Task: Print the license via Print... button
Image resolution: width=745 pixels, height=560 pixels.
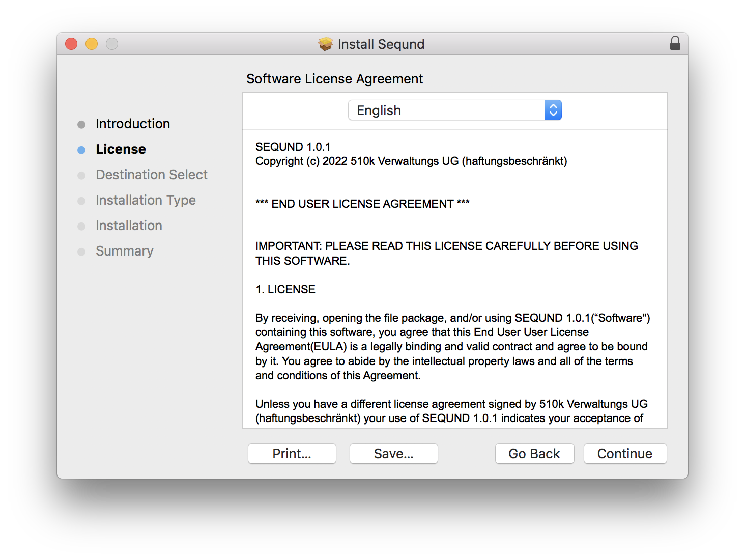Action: (x=292, y=454)
